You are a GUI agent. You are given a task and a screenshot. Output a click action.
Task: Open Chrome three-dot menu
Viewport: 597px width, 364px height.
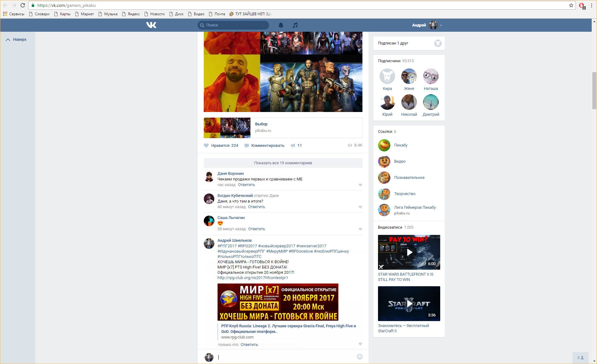point(591,5)
